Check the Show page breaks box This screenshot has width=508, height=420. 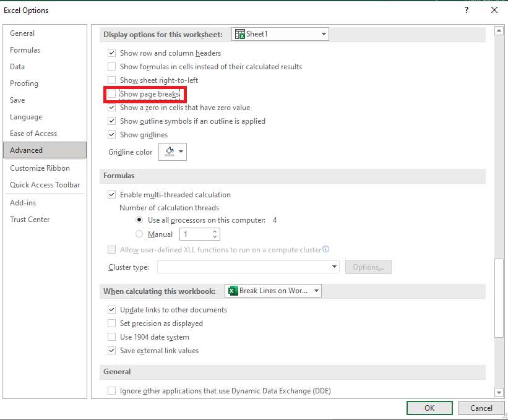[112, 94]
